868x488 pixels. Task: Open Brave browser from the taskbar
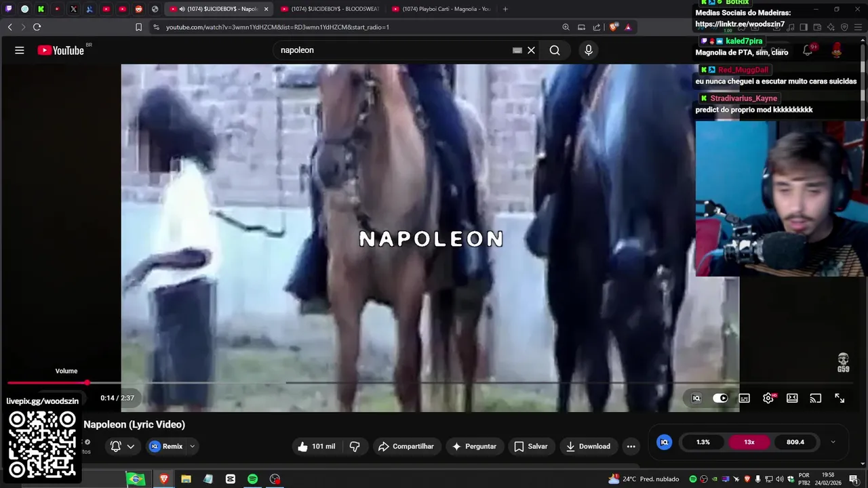coord(163,479)
